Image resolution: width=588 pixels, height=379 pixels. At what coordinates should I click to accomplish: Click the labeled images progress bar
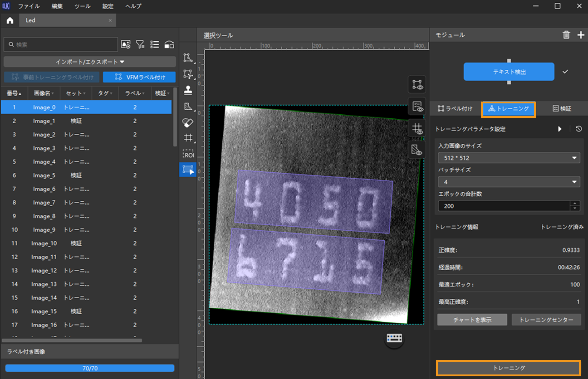[90, 368]
